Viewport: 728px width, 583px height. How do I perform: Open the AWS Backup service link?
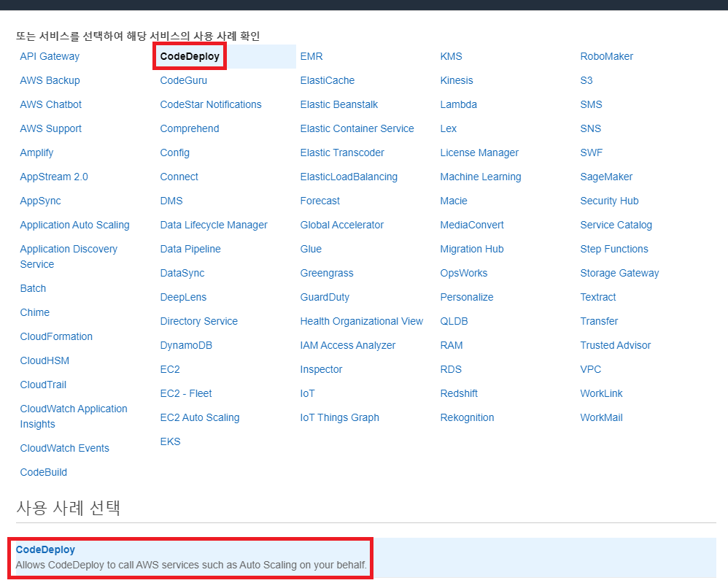50,80
